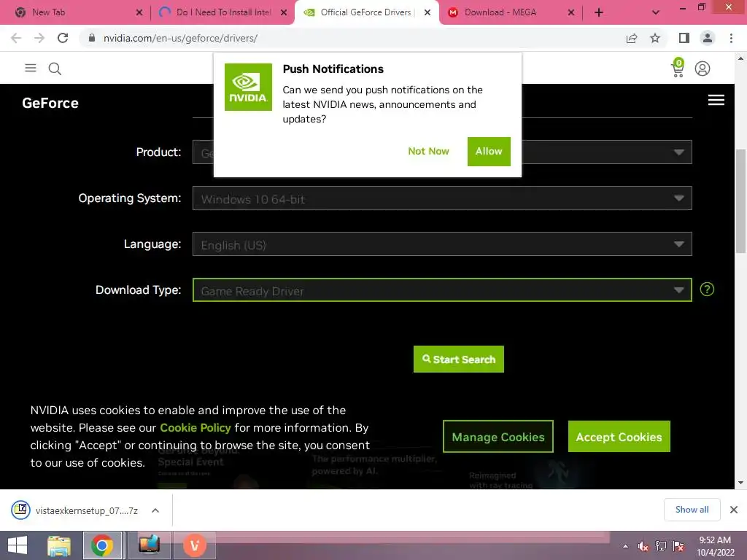
Task: Share this page from the address bar
Action: tap(632, 38)
